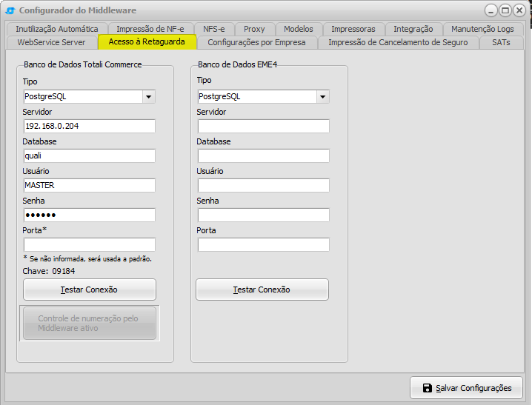Toggle Controle de numeração pelo Middleware button

click(90, 324)
